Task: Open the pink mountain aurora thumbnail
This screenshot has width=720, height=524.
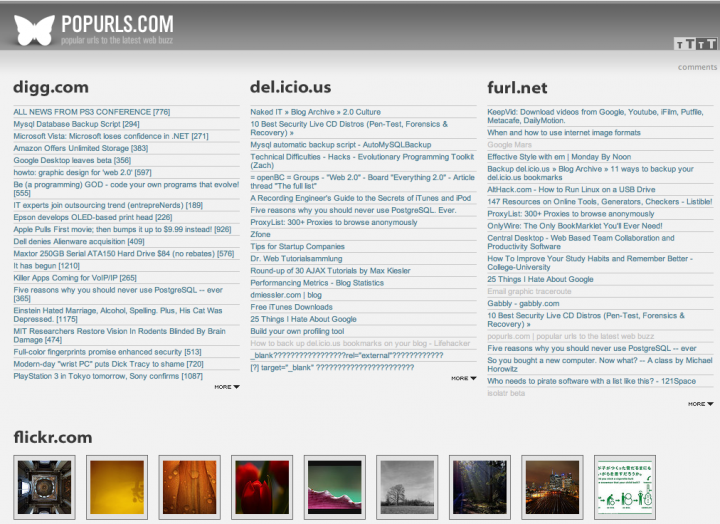Action: pyautogui.click(x=335, y=487)
